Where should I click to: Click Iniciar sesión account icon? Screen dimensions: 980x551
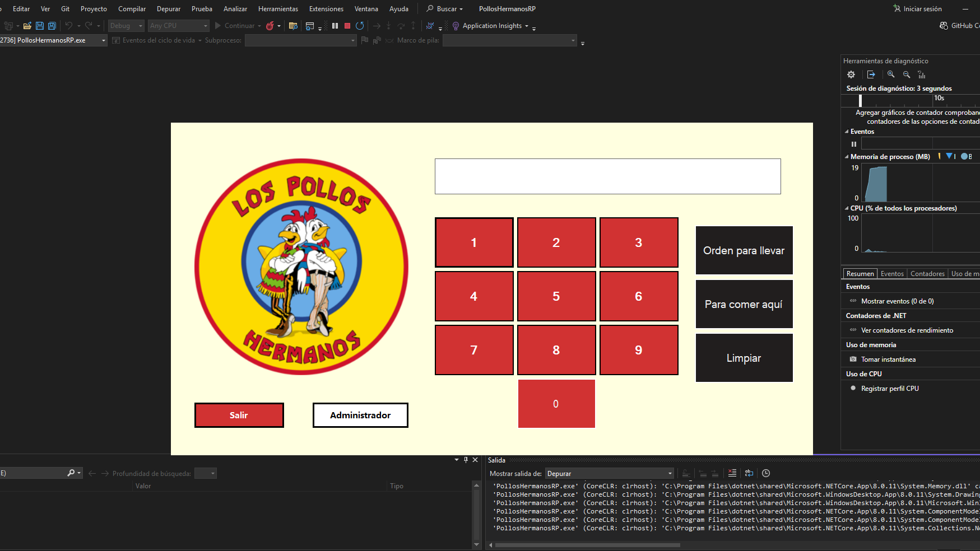(x=897, y=8)
